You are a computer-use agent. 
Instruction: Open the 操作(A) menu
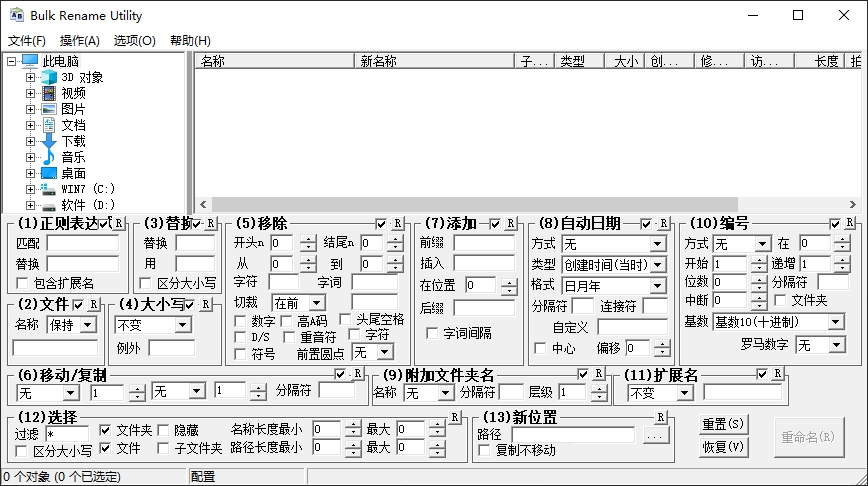coord(80,40)
